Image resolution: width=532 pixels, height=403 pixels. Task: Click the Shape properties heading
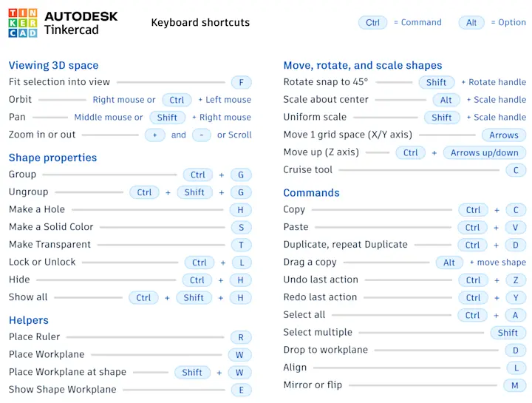point(52,158)
